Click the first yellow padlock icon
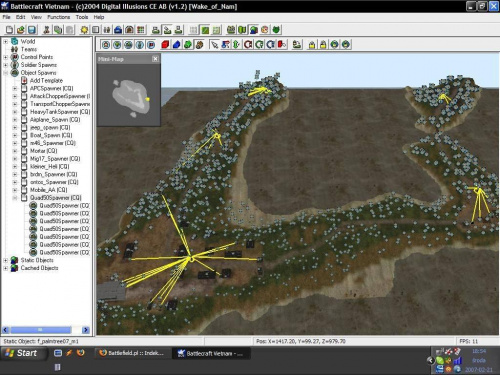500x375 pixels. (x=312, y=44)
